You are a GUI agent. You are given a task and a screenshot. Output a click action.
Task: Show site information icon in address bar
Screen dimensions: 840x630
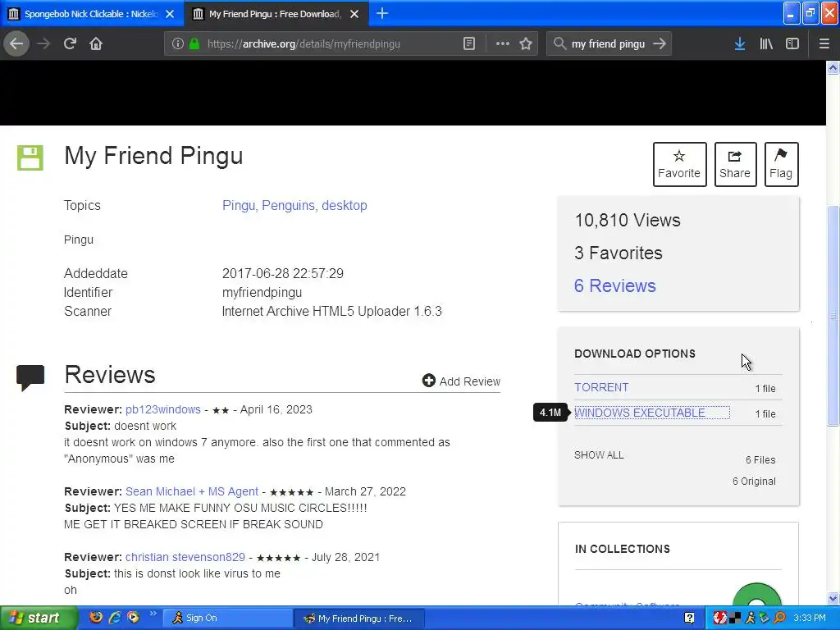click(178, 44)
